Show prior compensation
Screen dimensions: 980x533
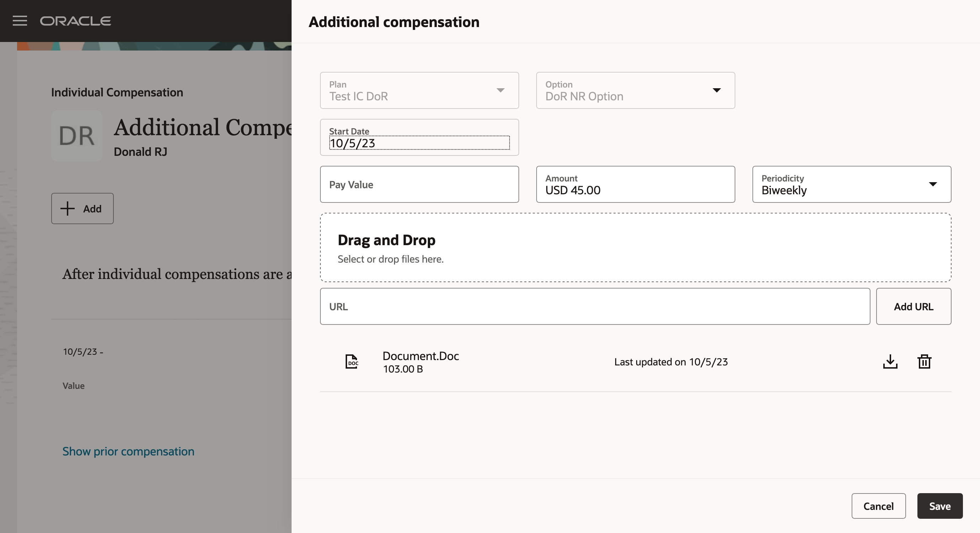[128, 451]
